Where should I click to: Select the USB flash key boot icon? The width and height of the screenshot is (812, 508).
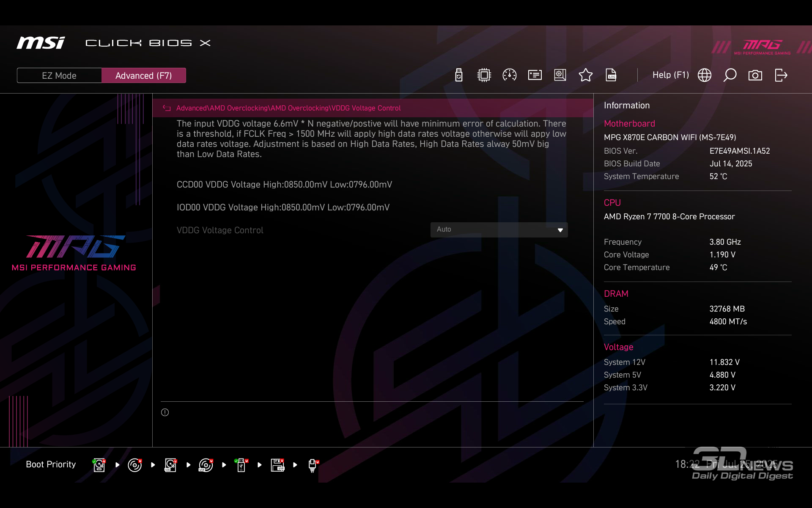coord(241,465)
